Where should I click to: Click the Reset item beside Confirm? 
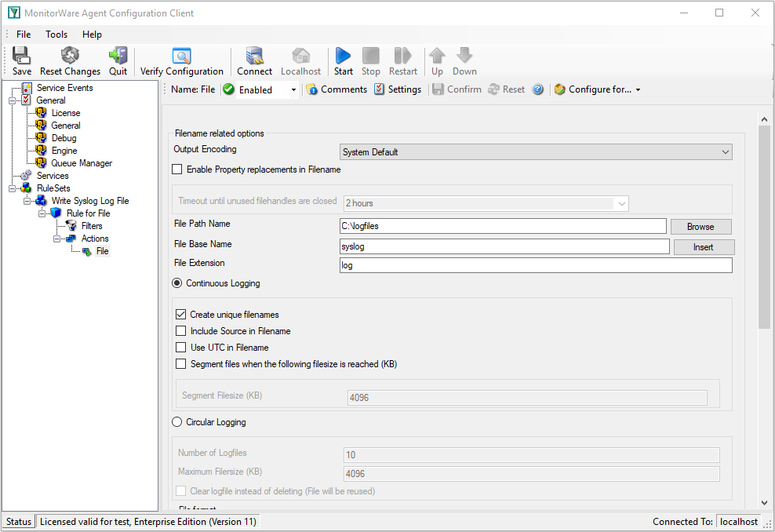point(507,89)
